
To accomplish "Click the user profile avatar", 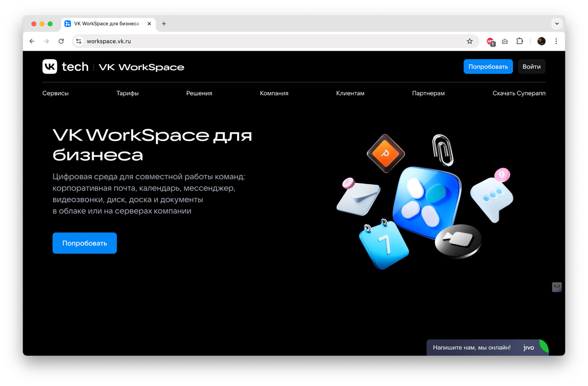I will point(541,41).
